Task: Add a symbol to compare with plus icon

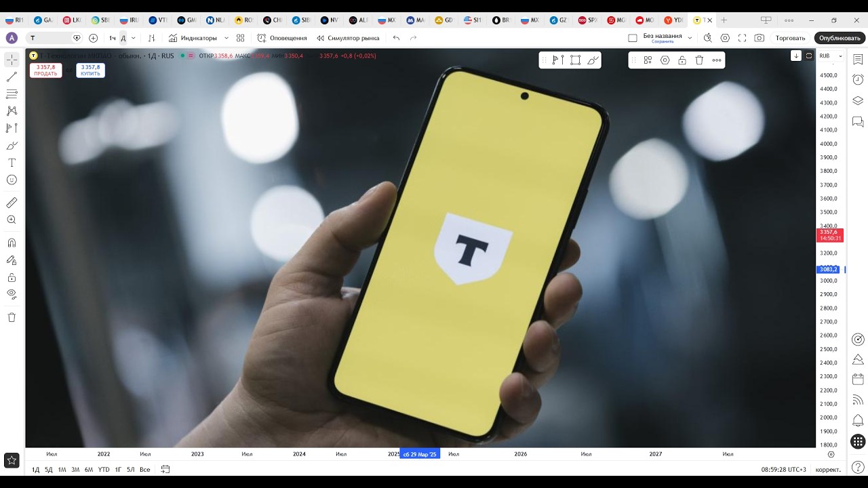Action: (x=93, y=38)
